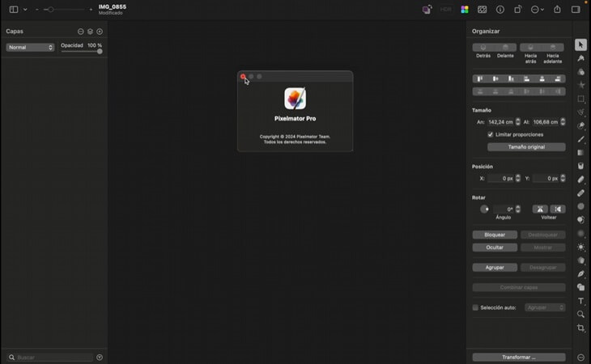Click the angle value field
This screenshot has width=591, height=364.
pos(504,209)
